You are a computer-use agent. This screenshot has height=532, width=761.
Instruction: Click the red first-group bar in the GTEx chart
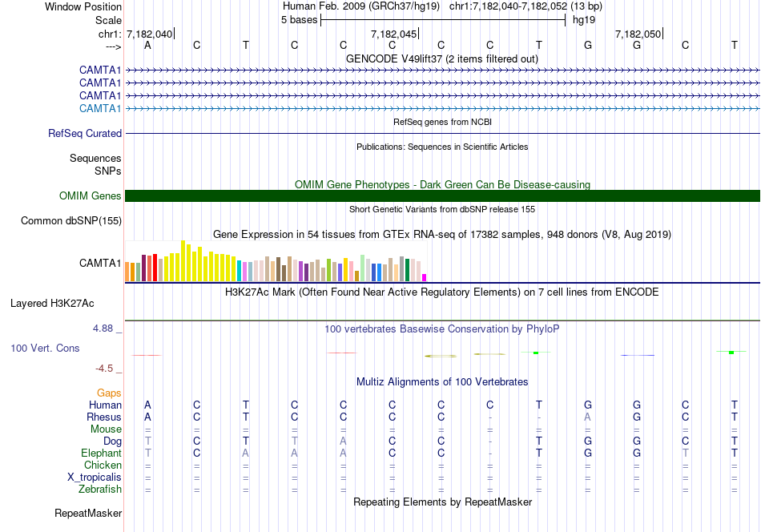pos(155,268)
